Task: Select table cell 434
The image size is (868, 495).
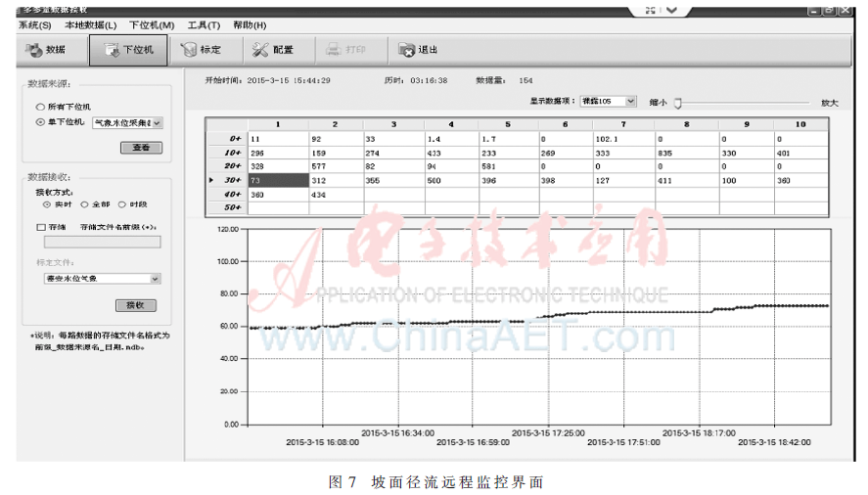Action: pos(336,195)
